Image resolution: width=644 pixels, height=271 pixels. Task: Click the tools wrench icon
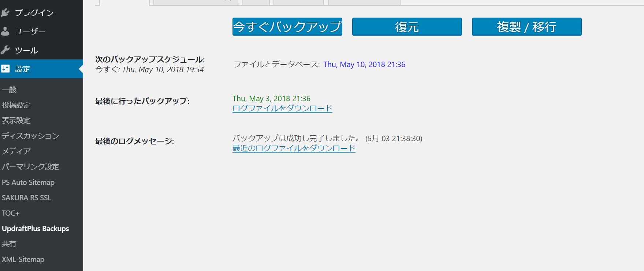5,50
